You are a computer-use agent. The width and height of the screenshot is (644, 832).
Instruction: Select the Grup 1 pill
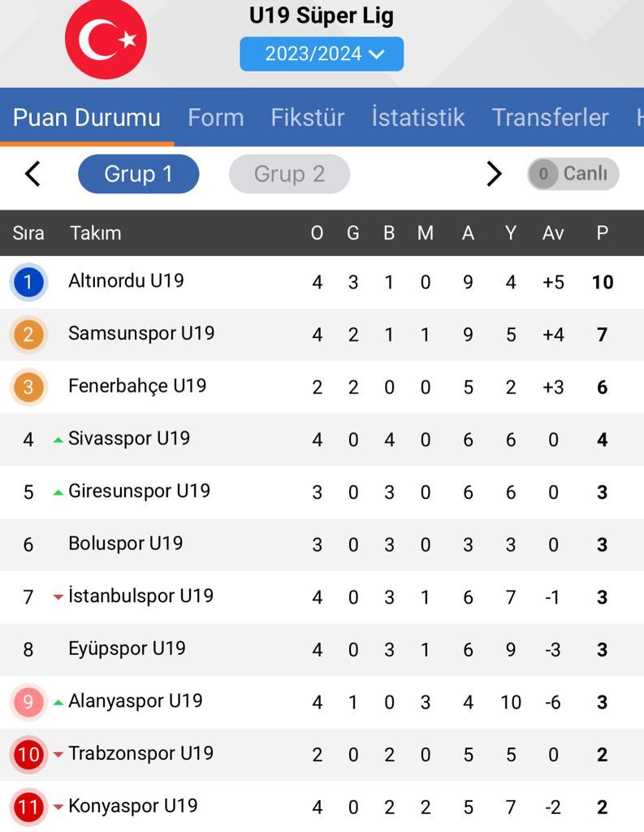[x=138, y=174]
